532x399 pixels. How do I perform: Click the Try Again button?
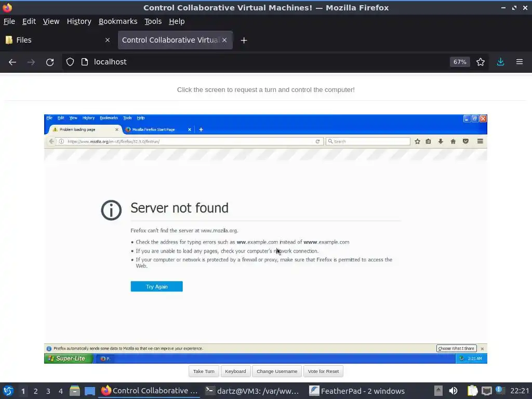pos(156,286)
